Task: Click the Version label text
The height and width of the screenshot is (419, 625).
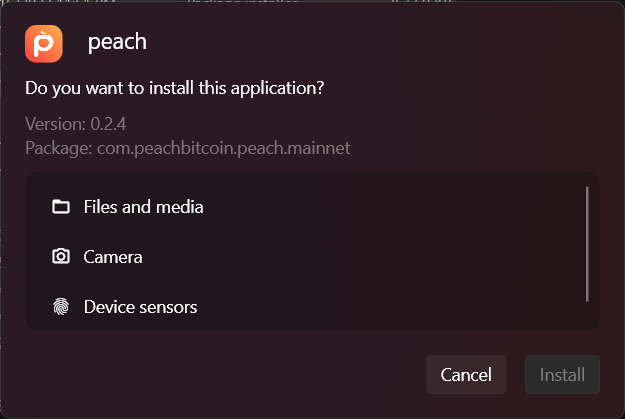Action: coord(55,124)
